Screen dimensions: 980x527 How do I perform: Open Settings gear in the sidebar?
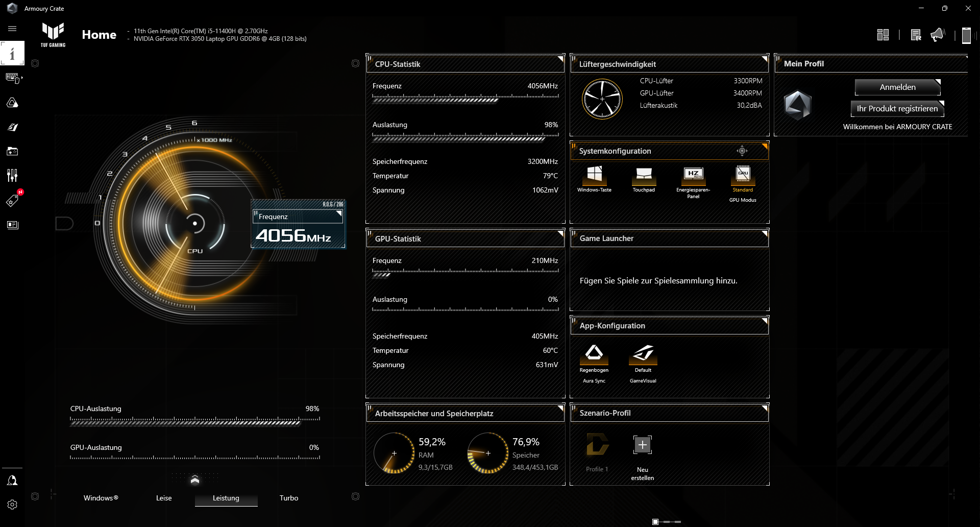pos(12,505)
